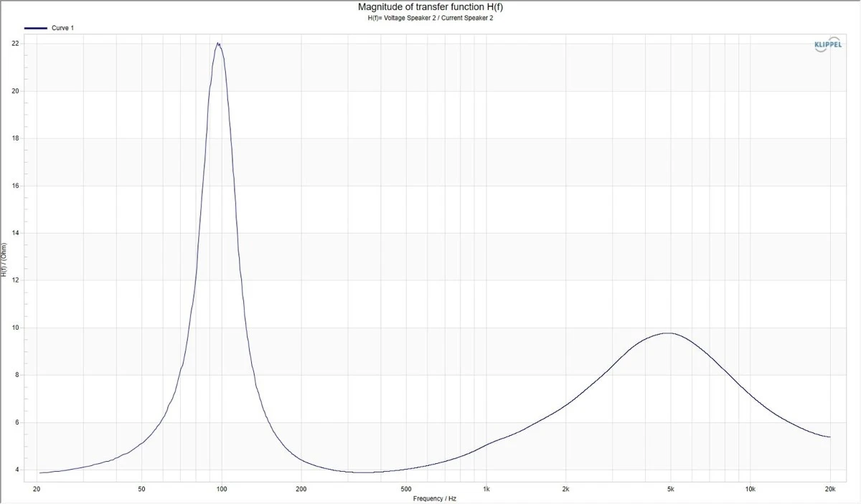Click the second curve peak near 5k
The image size is (861, 504).
coord(667,333)
